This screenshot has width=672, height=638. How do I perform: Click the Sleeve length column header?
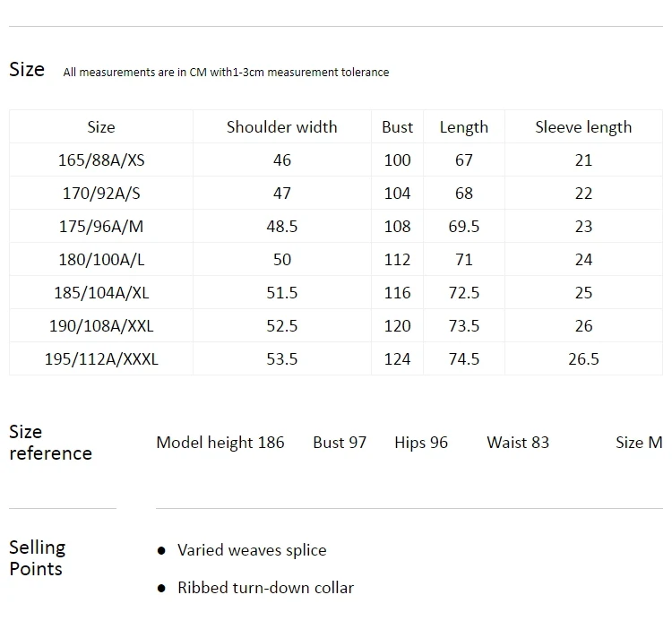tap(583, 127)
